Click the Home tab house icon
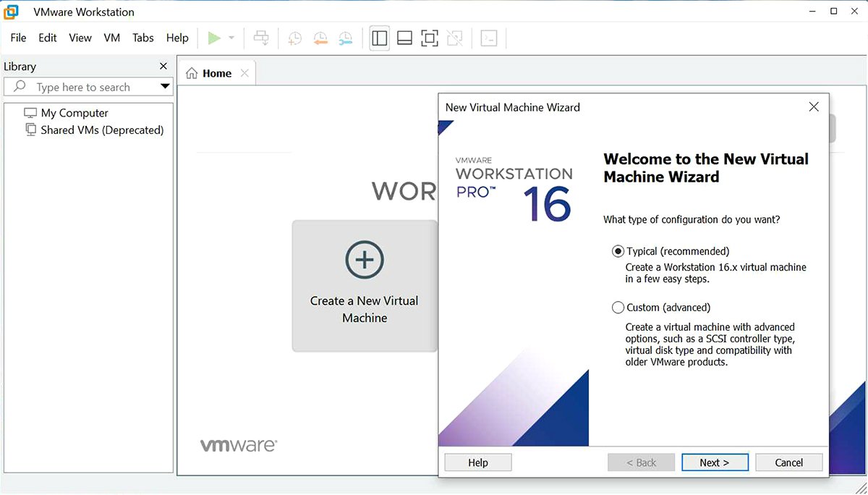 (x=192, y=72)
